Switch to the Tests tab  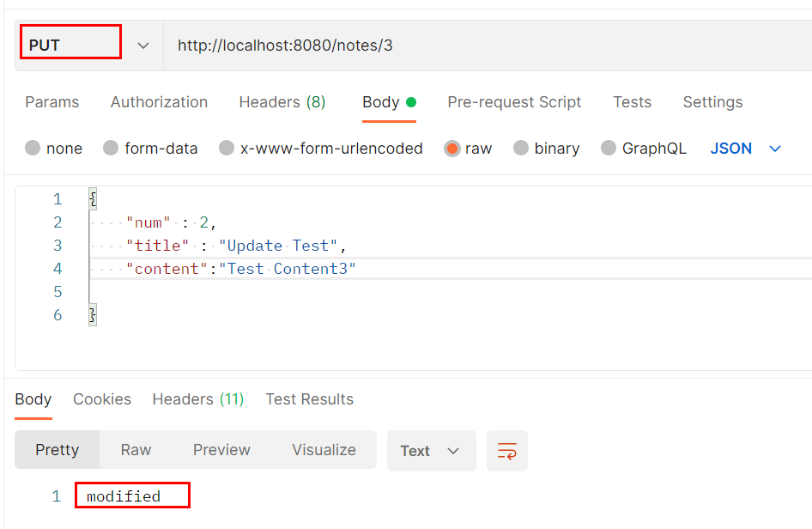click(x=632, y=102)
